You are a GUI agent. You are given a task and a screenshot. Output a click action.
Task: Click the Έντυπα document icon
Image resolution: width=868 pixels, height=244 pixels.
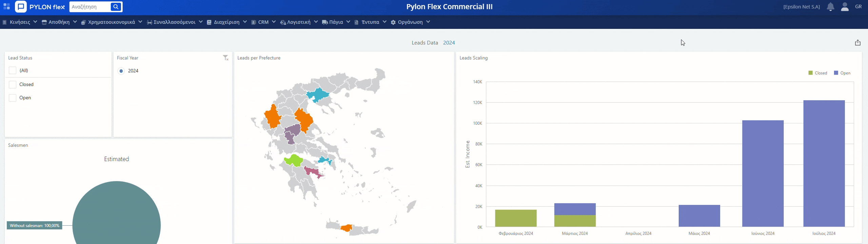(x=356, y=22)
